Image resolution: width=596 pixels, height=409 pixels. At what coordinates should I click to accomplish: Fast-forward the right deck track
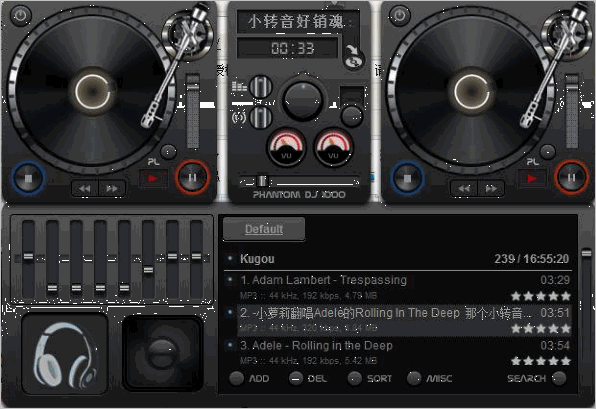(x=491, y=189)
